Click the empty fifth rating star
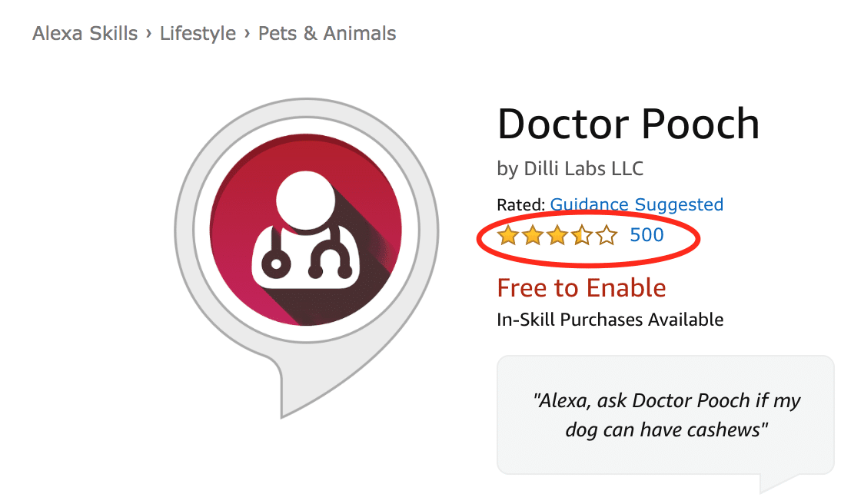Image resolution: width=841 pixels, height=504 pixels. click(607, 236)
